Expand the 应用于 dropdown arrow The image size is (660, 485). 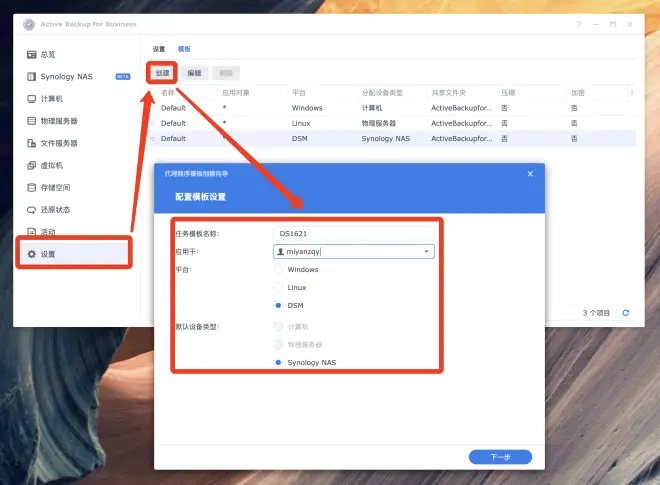[x=426, y=251]
